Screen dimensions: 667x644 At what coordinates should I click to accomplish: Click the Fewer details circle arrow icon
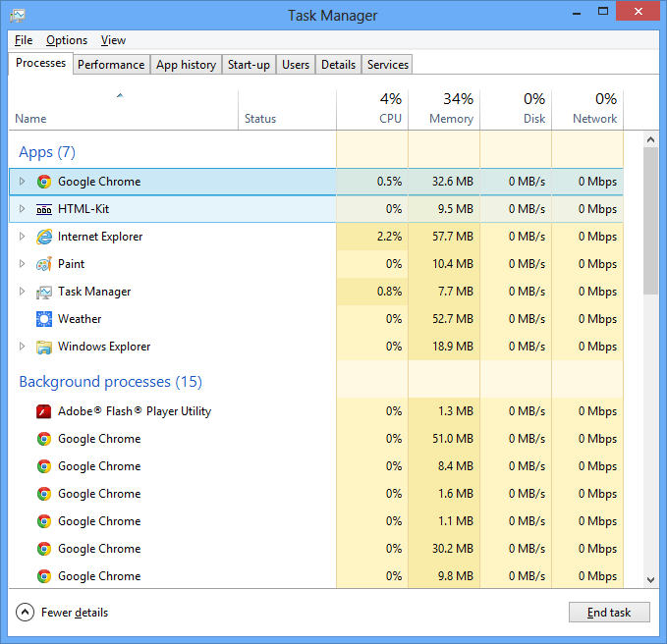pos(25,613)
